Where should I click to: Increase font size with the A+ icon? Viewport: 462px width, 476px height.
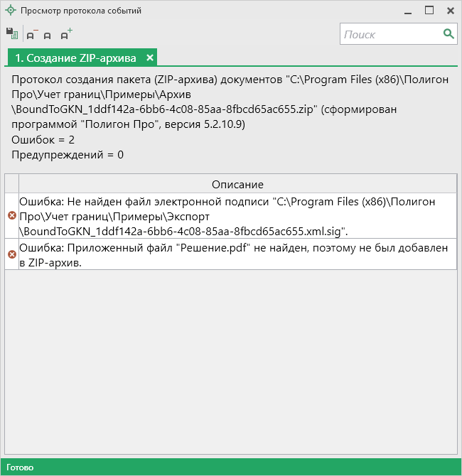pyautogui.click(x=66, y=33)
